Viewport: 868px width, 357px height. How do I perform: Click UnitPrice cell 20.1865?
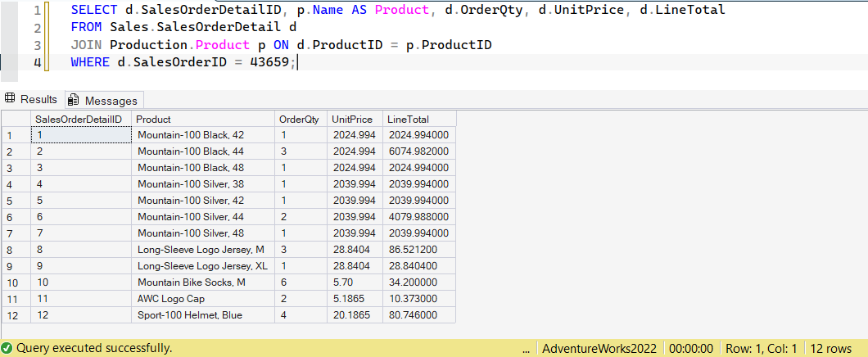tap(355, 315)
